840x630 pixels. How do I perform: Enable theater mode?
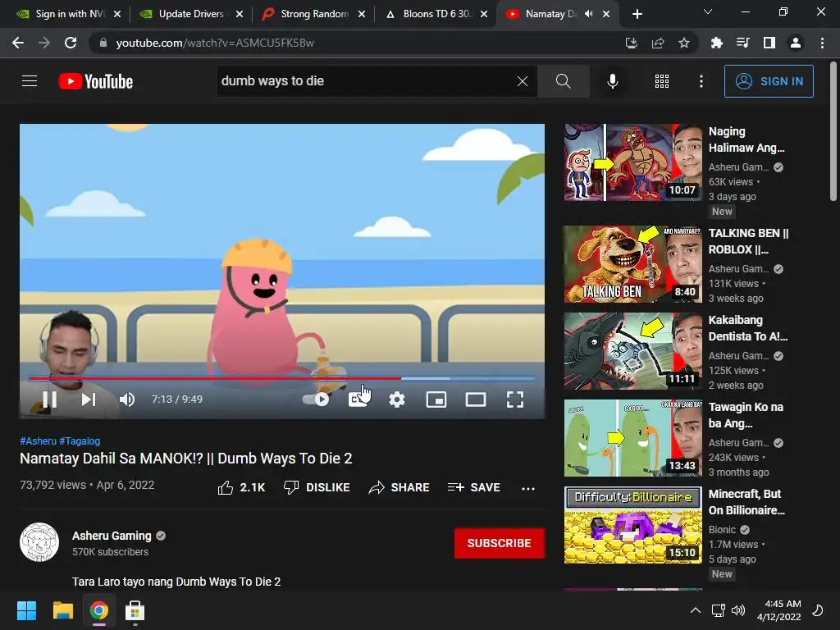[x=476, y=399]
